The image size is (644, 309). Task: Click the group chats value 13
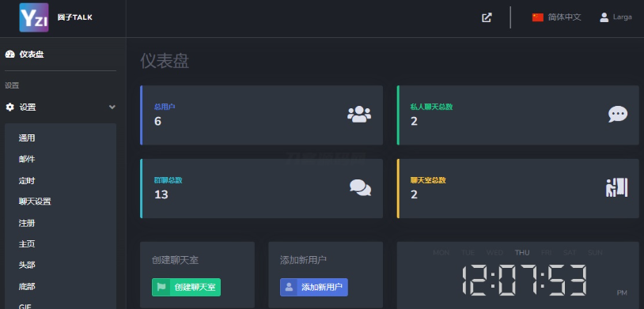161,194
